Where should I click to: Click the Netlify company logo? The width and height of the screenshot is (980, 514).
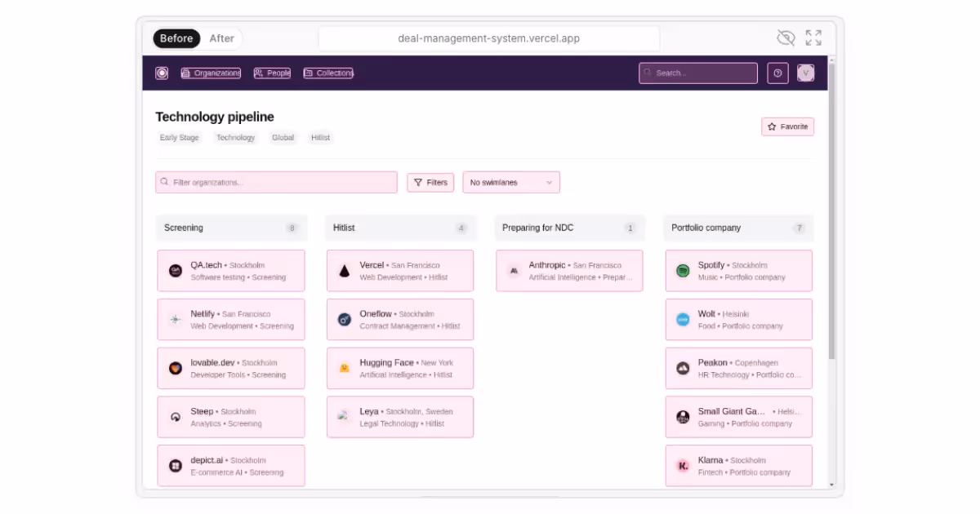tap(175, 320)
